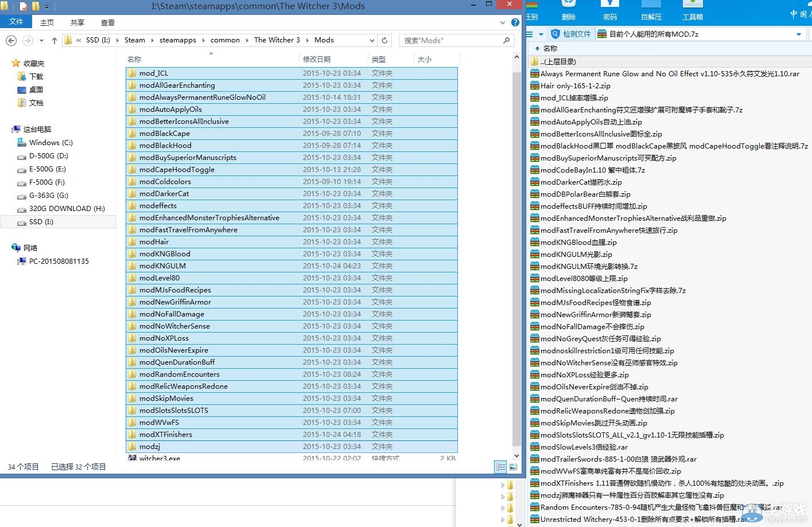Image resolution: width=812 pixels, height=527 pixels.
Task: Select Hair only-165-1-2.zip in archiver
Action: [570, 85]
